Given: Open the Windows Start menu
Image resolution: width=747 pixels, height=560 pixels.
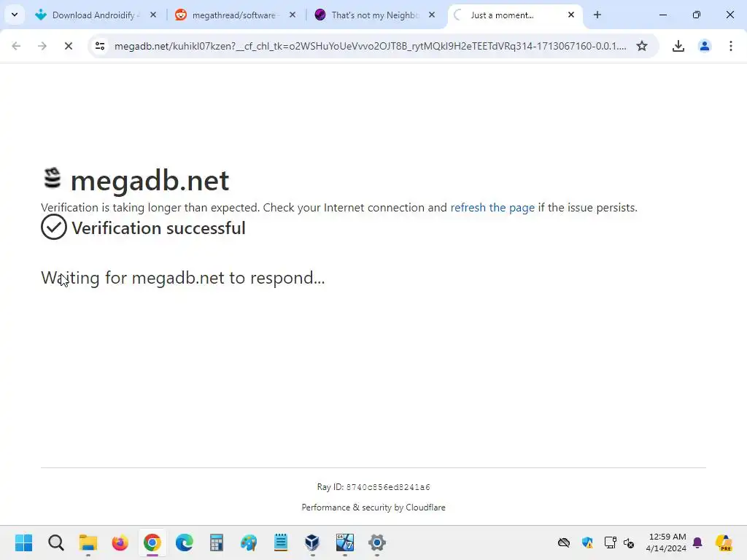Looking at the screenshot, I should pos(24,542).
